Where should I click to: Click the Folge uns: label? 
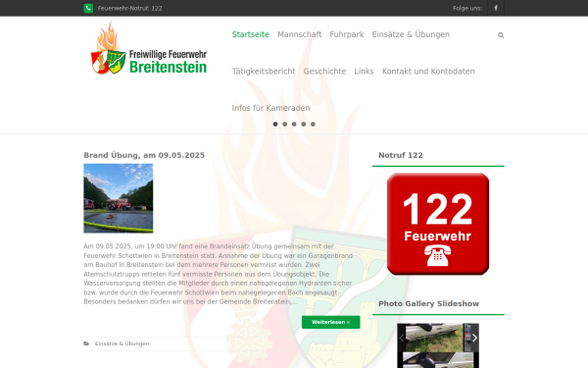(467, 8)
